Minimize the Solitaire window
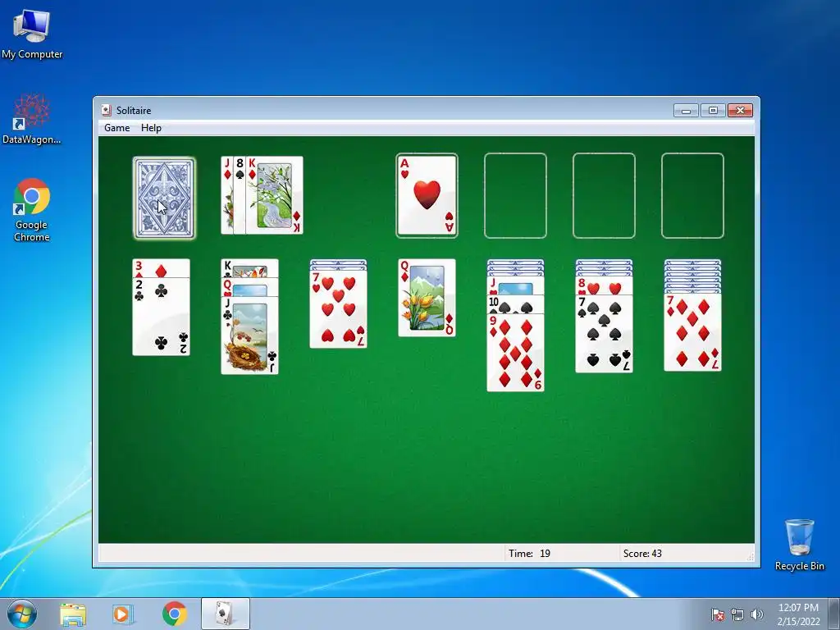 pos(686,111)
